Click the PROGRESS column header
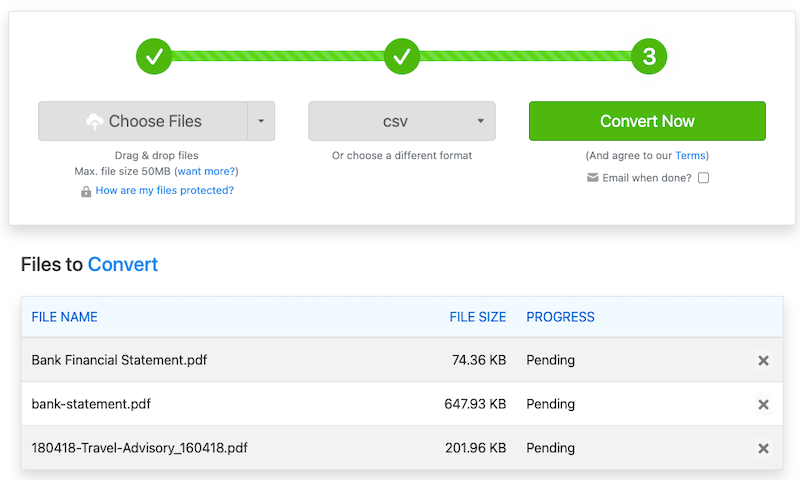 (x=560, y=317)
